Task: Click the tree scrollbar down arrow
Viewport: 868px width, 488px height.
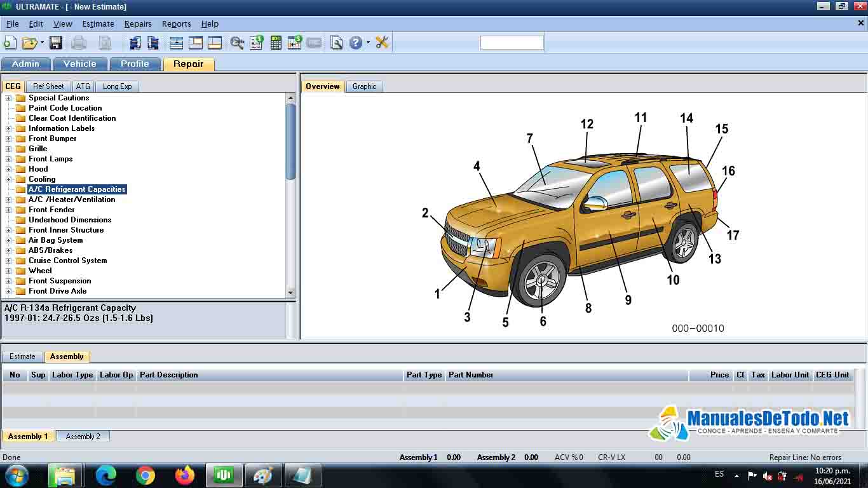Action: [291, 292]
